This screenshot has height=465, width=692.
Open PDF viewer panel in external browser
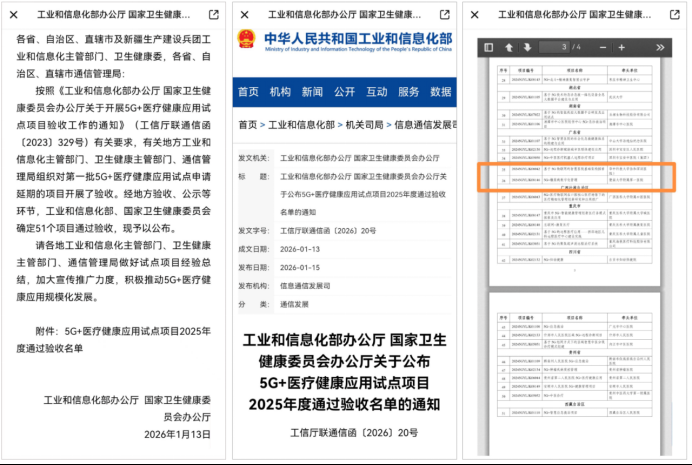tap(675, 15)
